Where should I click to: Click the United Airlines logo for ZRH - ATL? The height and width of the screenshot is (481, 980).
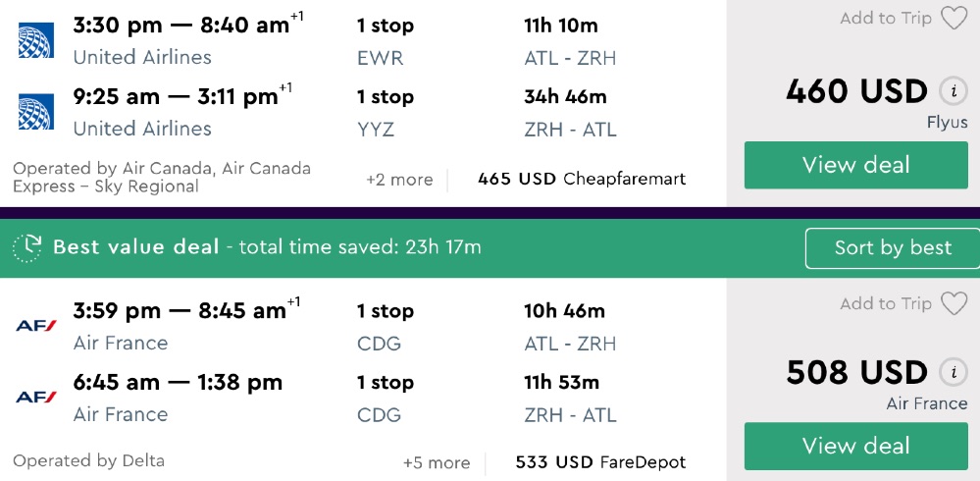click(x=36, y=112)
